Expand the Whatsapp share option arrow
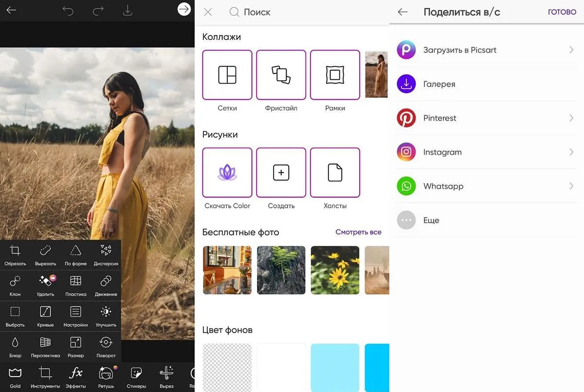The height and width of the screenshot is (392, 584). tap(571, 186)
